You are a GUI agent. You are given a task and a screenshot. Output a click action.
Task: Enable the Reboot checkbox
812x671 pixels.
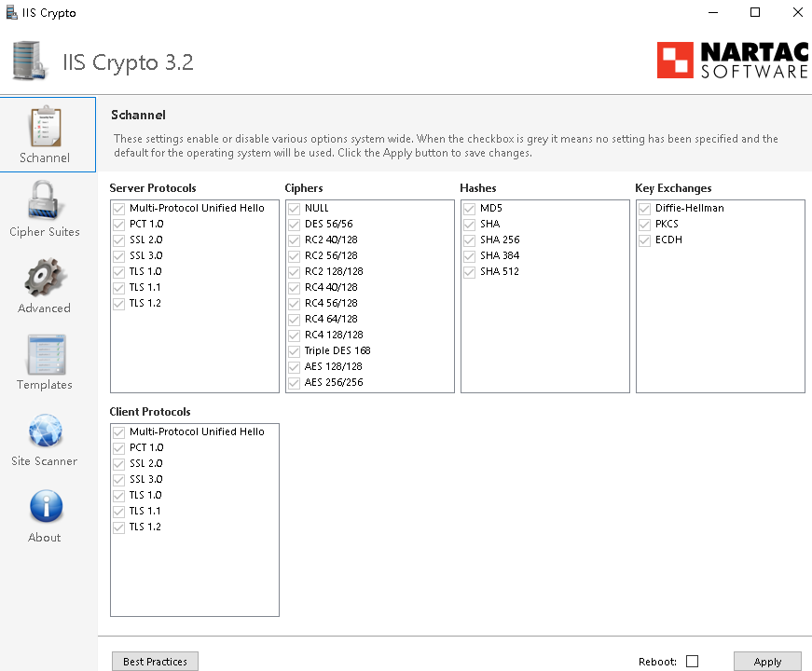[693, 661]
